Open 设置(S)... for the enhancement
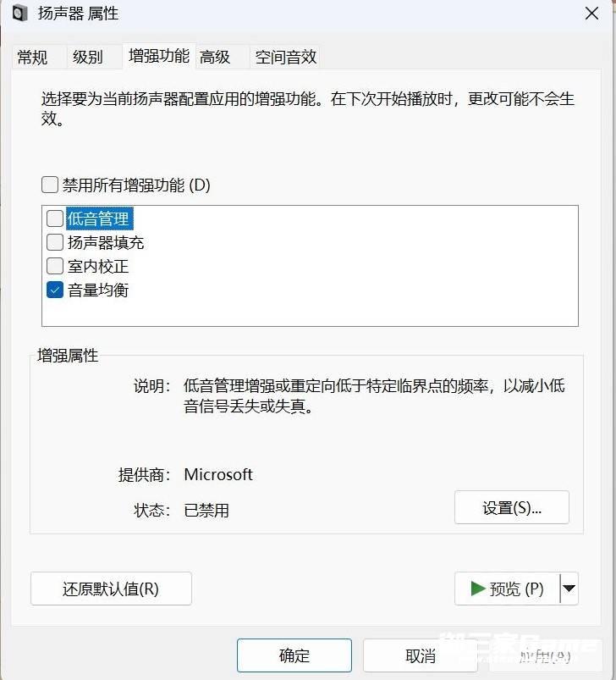Image resolution: width=616 pixels, height=680 pixels. coord(512,508)
